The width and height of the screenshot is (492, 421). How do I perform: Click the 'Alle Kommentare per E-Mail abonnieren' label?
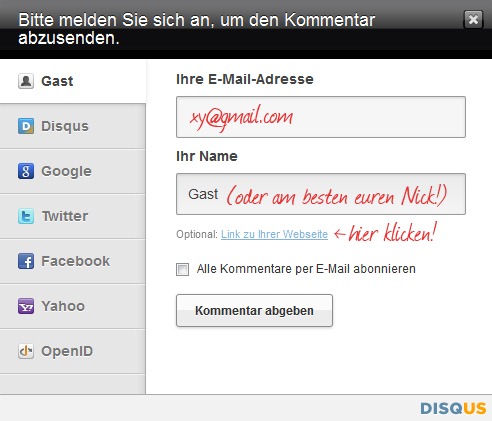click(x=306, y=269)
